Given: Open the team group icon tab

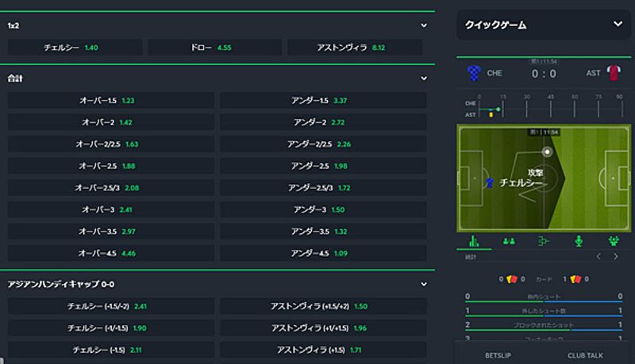Looking at the screenshot, I should [613, 241].
